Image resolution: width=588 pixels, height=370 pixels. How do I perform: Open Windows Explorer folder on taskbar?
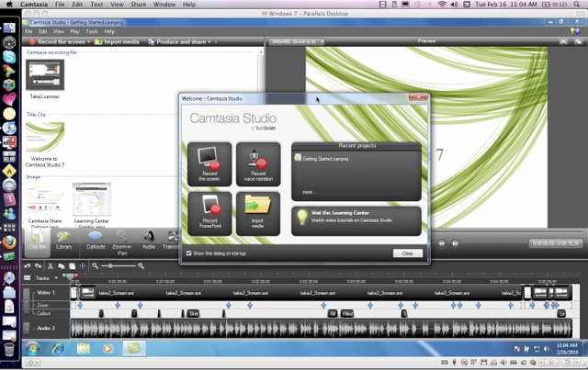pyautogui.click(x=84, y=349)
